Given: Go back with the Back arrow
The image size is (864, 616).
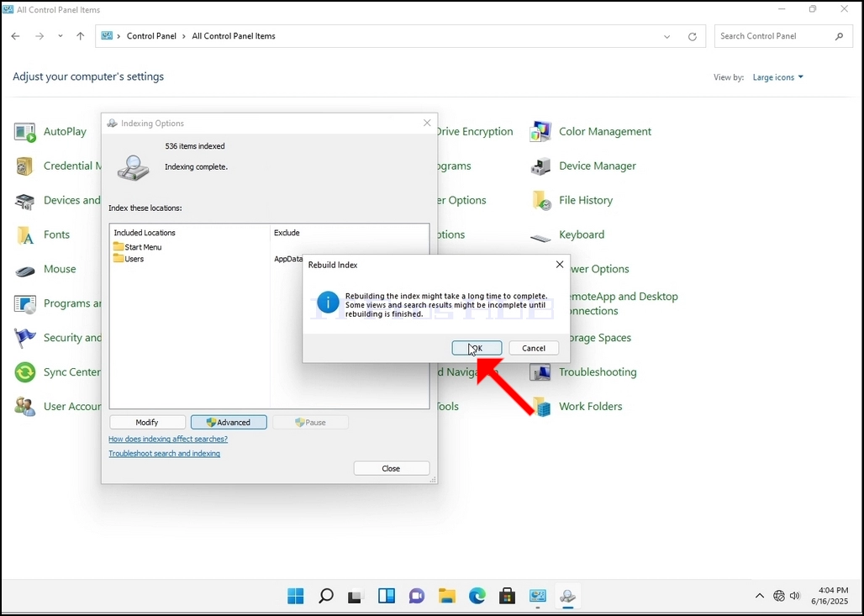Looking at the screenshot, I should 15,36.
